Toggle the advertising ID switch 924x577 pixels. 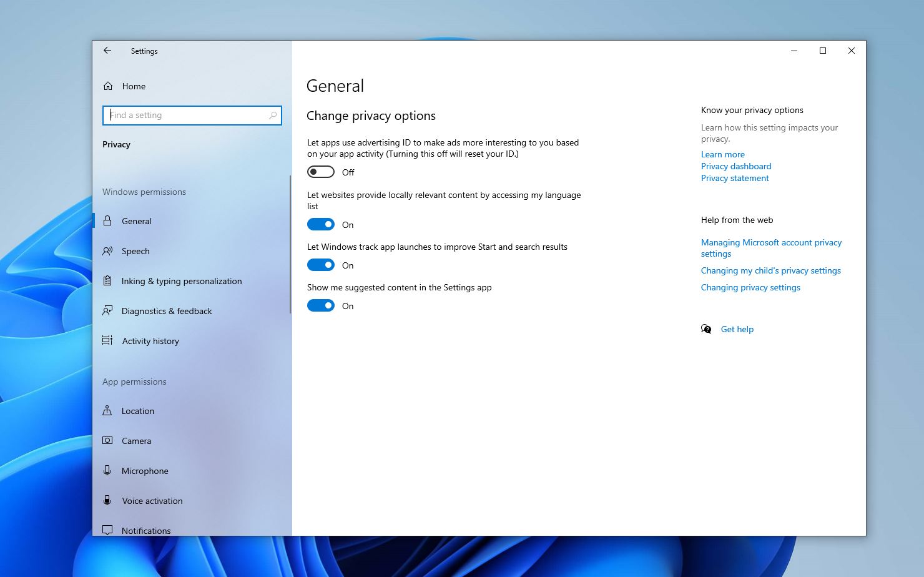tap(321, 172)
